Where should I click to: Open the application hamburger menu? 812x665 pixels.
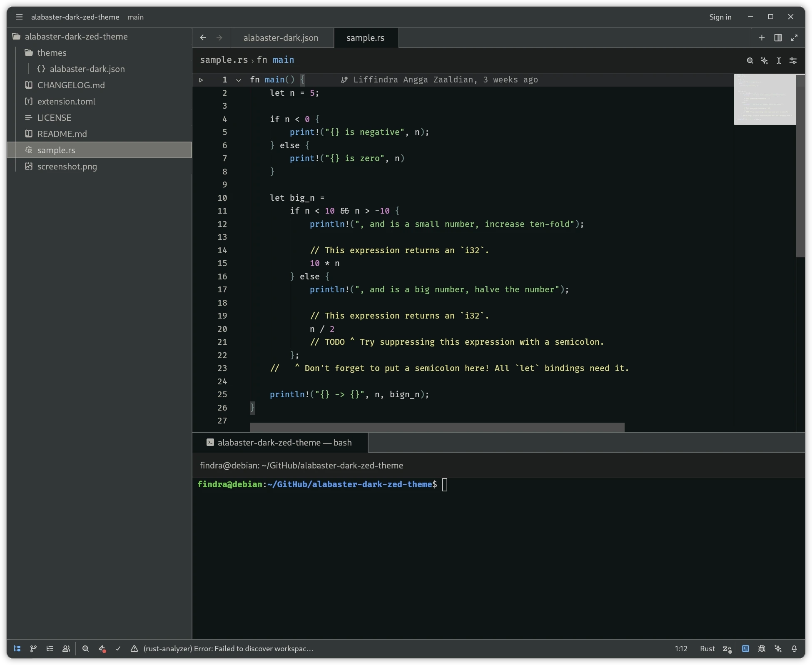[19, 17]
